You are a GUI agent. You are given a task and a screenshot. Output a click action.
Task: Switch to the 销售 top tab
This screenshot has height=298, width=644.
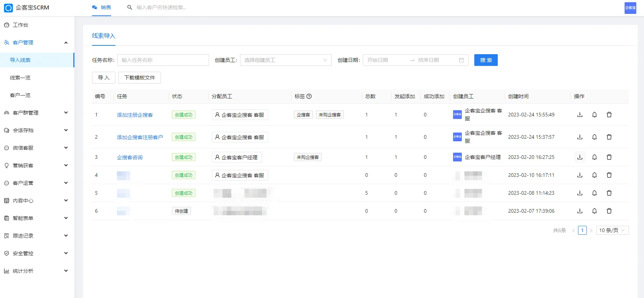102,7
